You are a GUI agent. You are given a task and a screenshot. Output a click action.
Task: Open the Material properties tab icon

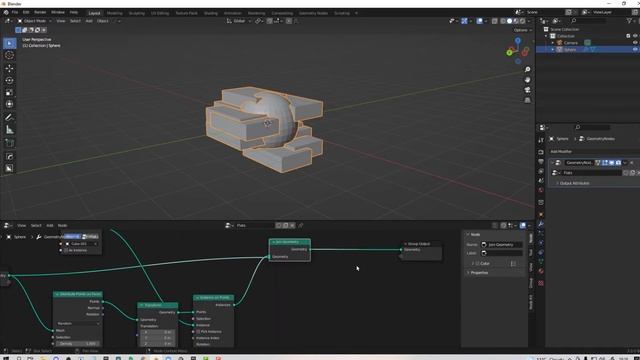coord(541,271)
